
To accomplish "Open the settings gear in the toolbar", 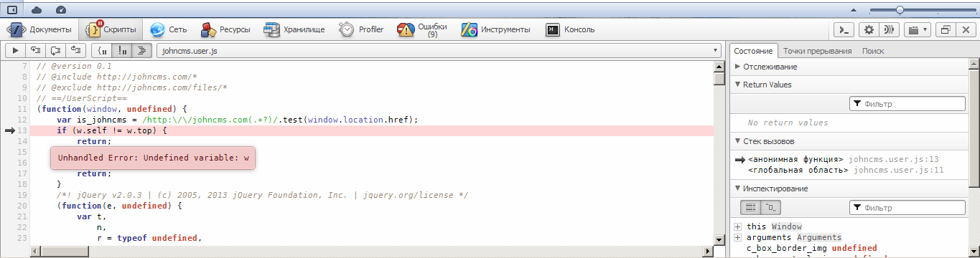I will [x=869, y=30].
